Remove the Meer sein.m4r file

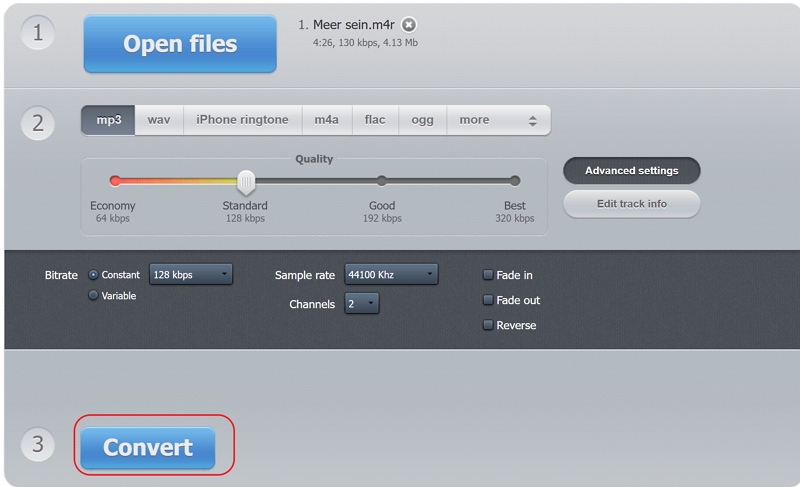(409, 25)
